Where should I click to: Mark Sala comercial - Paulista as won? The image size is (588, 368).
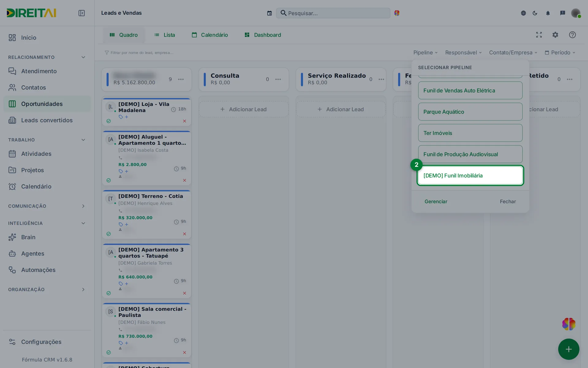[x=108, y=352]
